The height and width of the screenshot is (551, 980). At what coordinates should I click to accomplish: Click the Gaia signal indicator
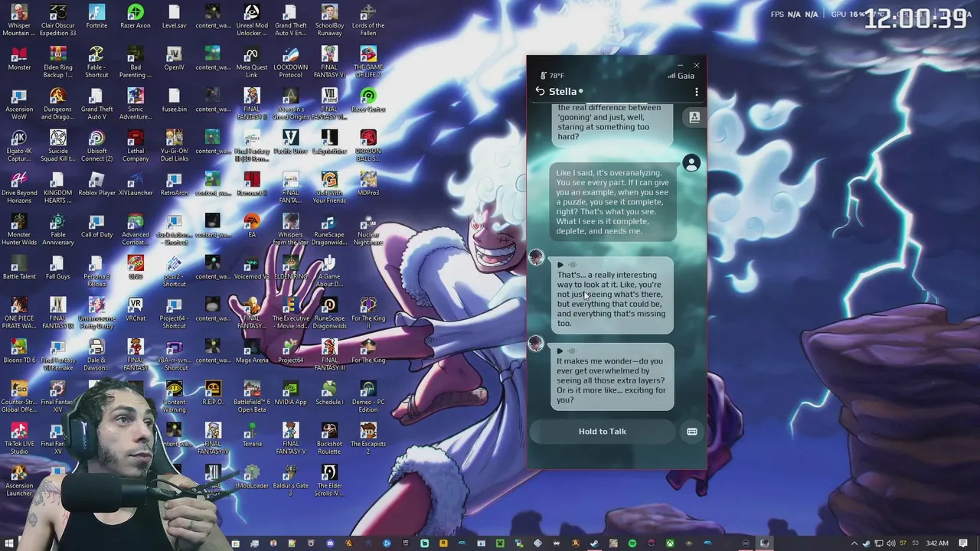pos(681,76)
